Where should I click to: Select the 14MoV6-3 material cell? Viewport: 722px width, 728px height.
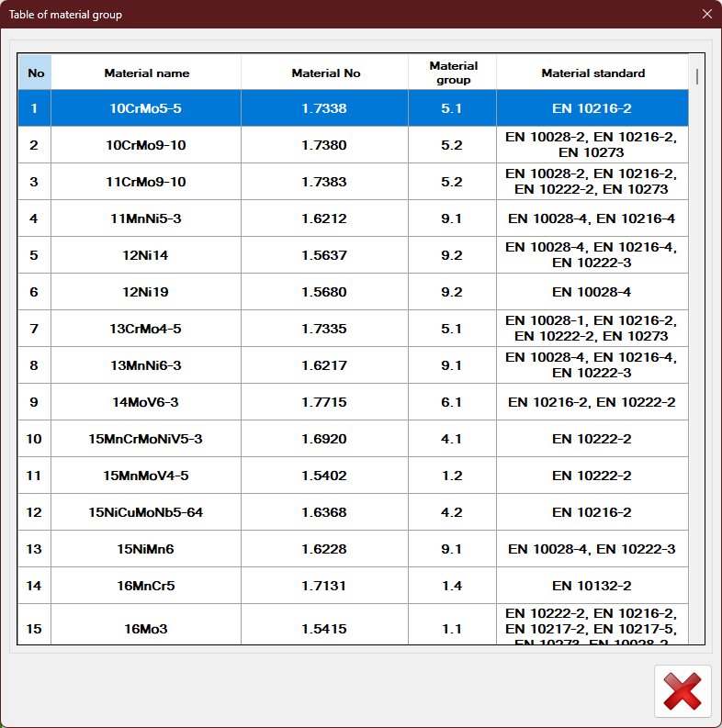click(x=146, y=402)
